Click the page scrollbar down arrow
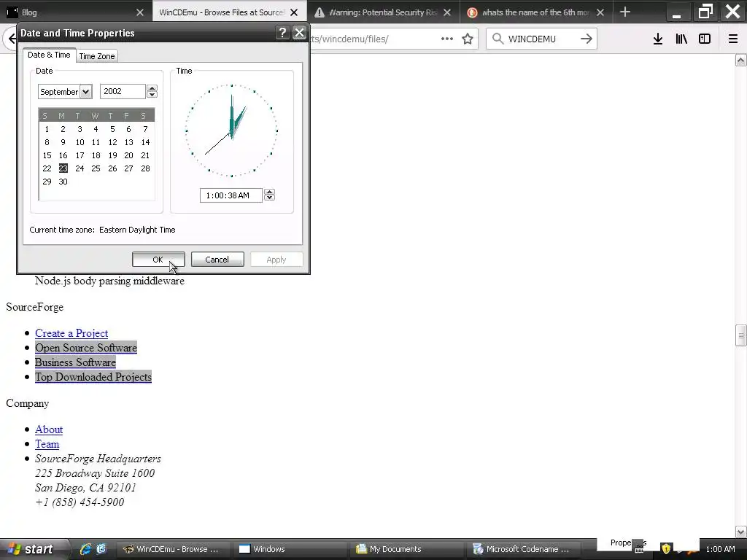Screen dimensions: 747x560 (x=741, y=532)
